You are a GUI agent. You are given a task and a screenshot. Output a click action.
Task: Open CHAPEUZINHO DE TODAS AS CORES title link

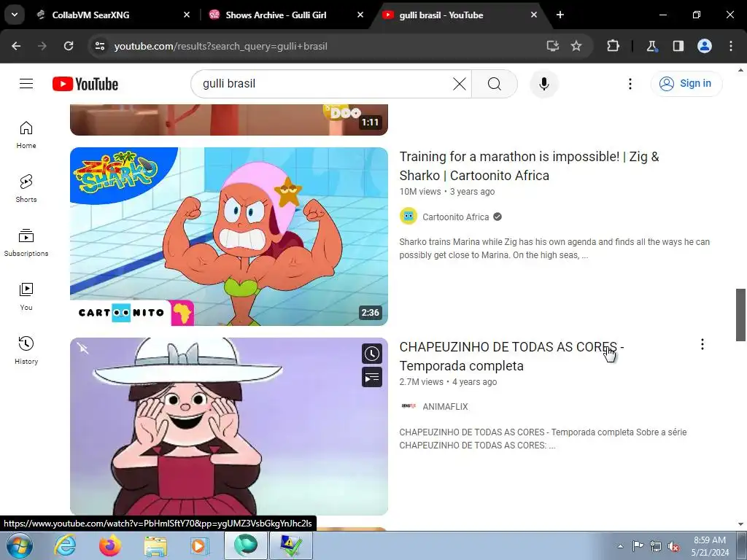(x=511, y=356)
